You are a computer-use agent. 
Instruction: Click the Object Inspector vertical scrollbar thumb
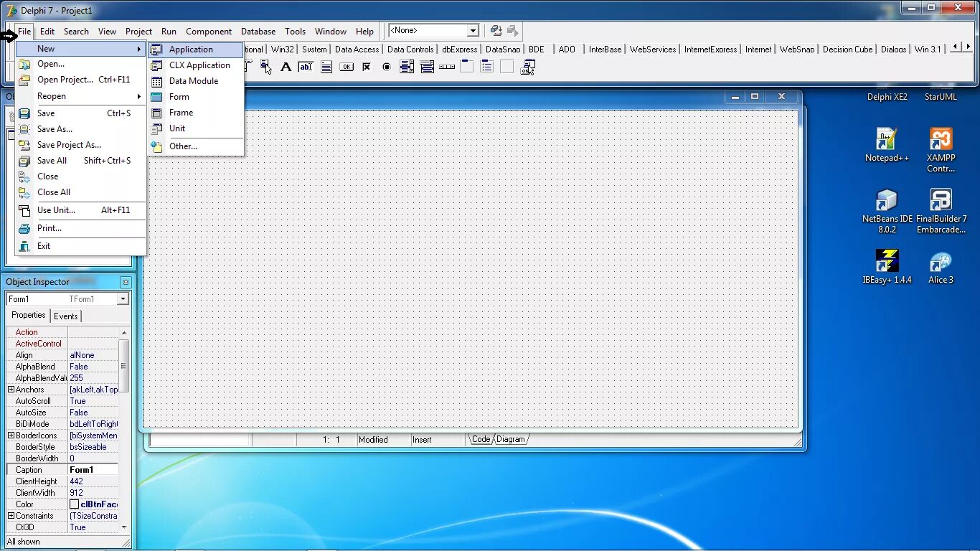[x=124, y=366]
